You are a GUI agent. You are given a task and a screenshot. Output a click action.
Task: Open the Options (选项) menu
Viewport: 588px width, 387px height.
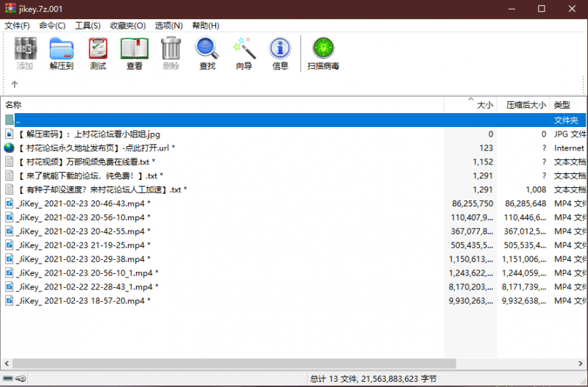167,25
